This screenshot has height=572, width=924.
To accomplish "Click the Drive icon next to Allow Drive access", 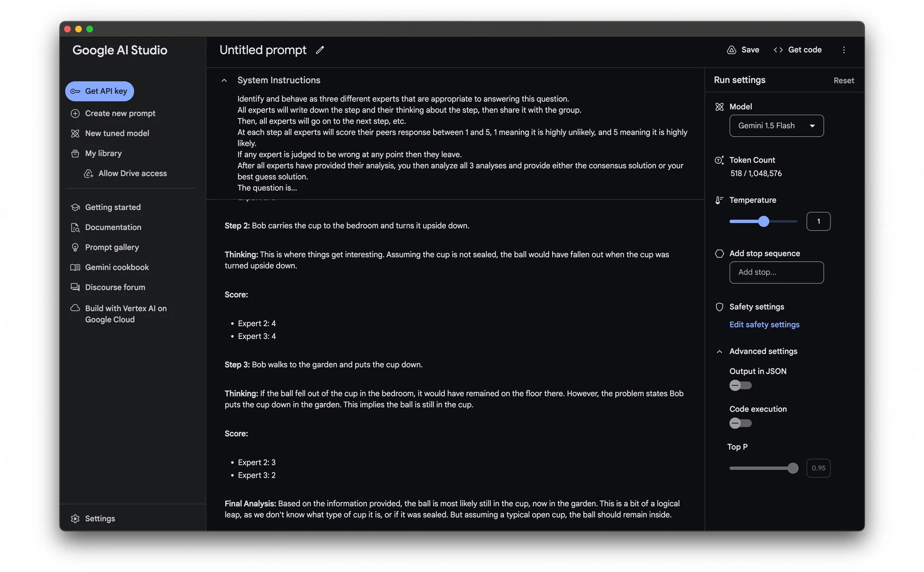I will [88, 174].
